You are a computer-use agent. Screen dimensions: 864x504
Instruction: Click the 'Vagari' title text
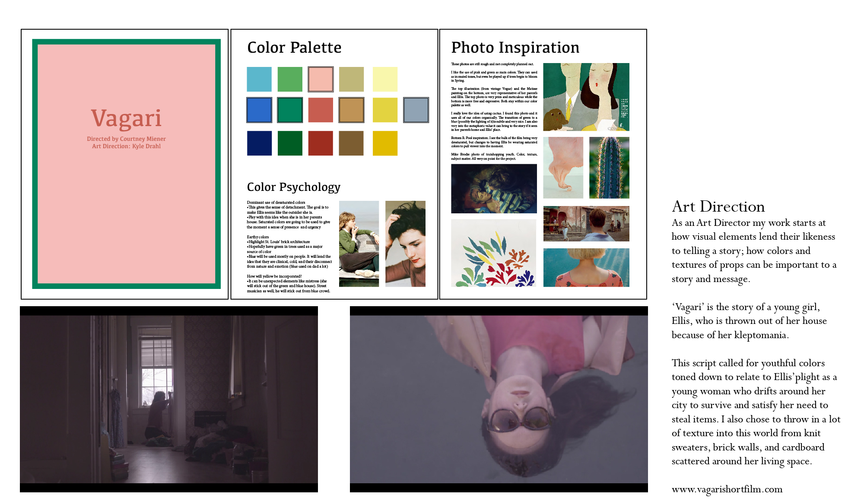click(x=127, y=118)
